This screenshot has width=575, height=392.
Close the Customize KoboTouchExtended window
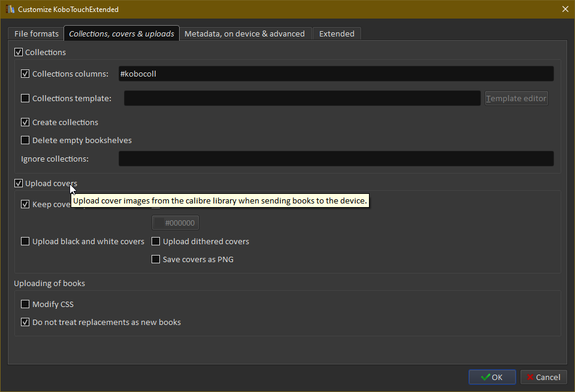pos(565,9)
